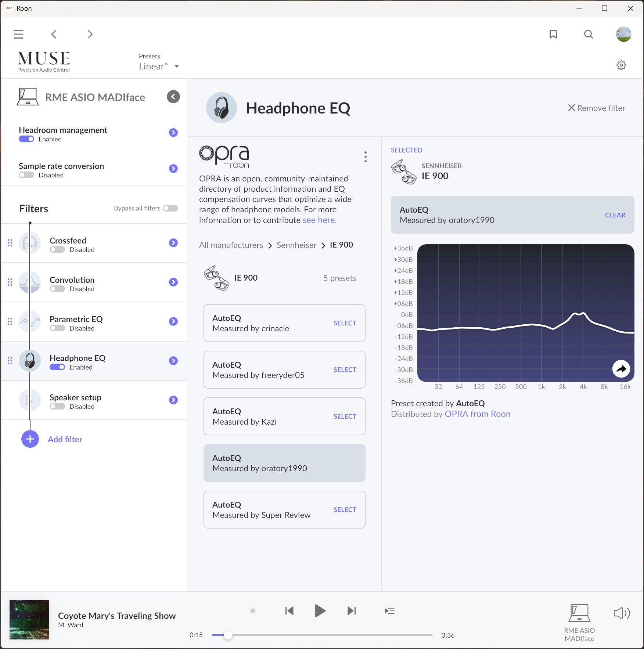This screenshot has width=644, height=649.
Task: Disable the Headphone EQ toggle
Action: click(x=57, y=367)
